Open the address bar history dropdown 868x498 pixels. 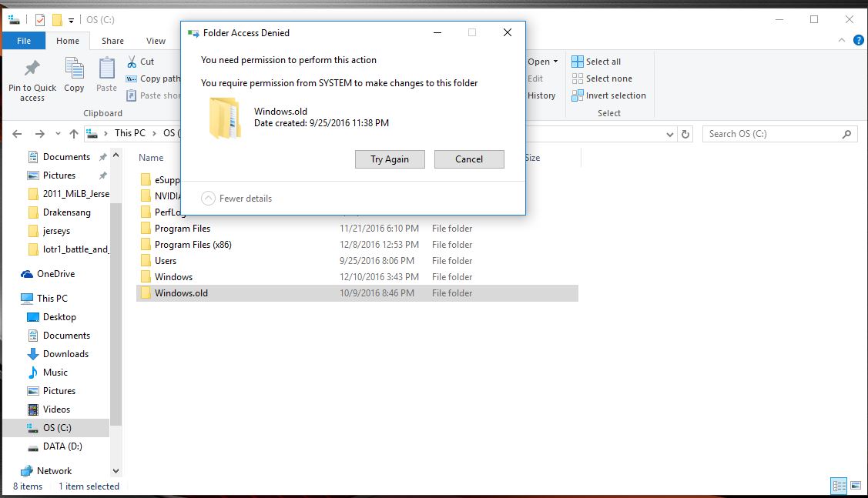tap(670, 134)
